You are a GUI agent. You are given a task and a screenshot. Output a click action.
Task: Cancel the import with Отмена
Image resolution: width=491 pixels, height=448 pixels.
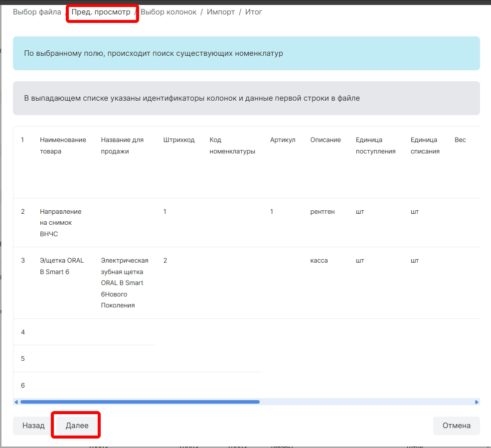(x=456, y=426)
